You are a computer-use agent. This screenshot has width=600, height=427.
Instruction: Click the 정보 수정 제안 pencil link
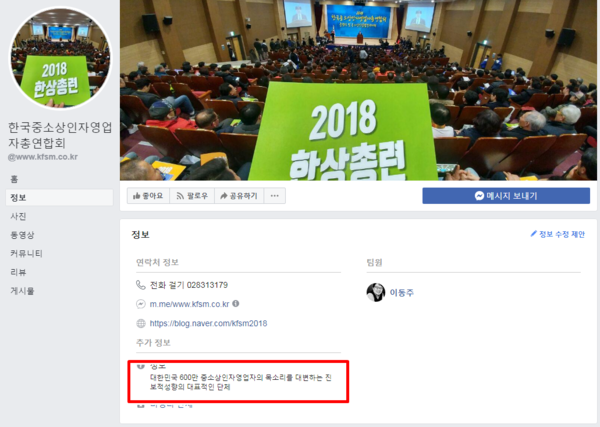pyautogui.click(x=558, y=234)
